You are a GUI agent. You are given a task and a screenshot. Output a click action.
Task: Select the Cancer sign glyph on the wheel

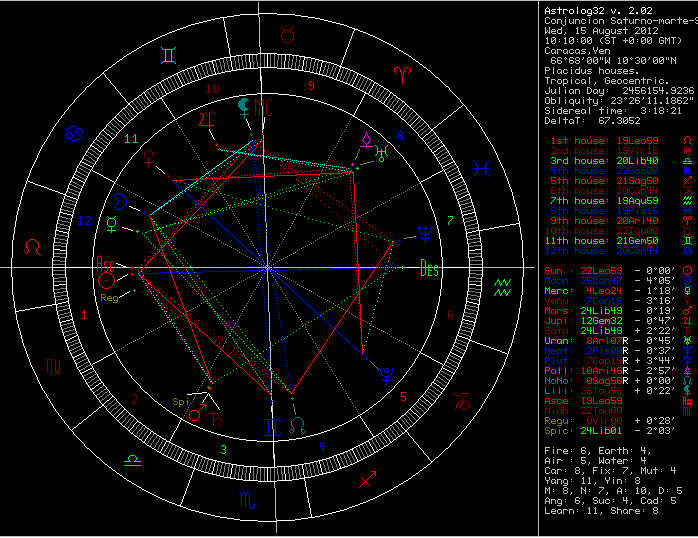pos(74,133)
